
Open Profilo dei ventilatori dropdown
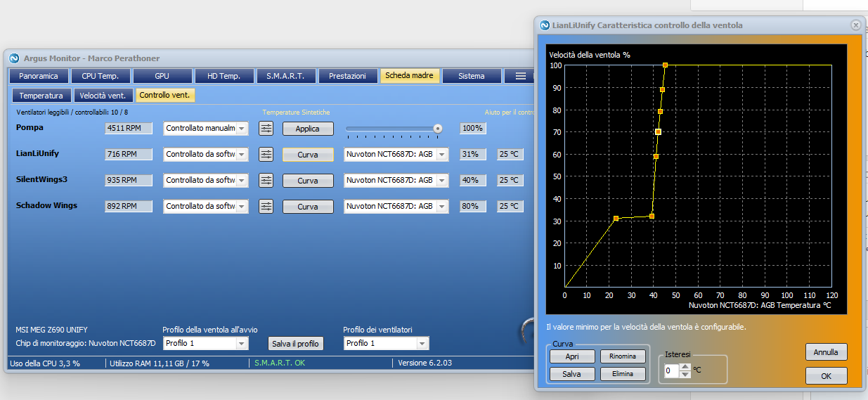click(422, 344)
